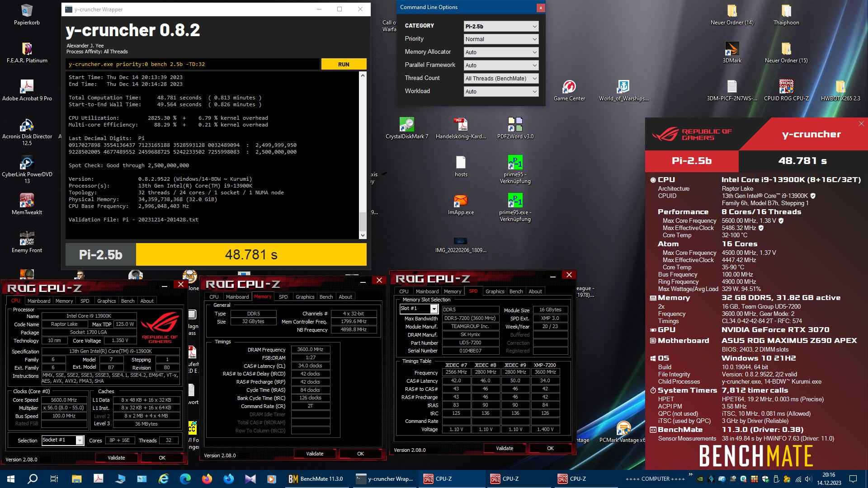868x488 pixels.
Task: Open the Papierkorb recycle bin icon
Action: [x=27, y=15]
